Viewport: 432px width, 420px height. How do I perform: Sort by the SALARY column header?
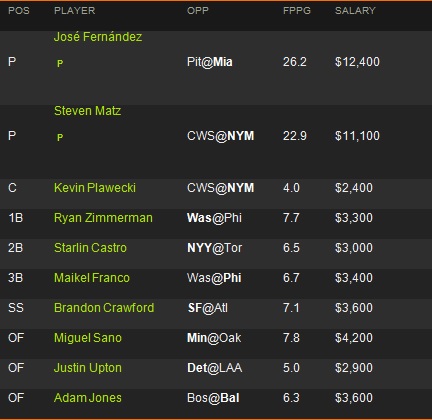tap(355, 11)
